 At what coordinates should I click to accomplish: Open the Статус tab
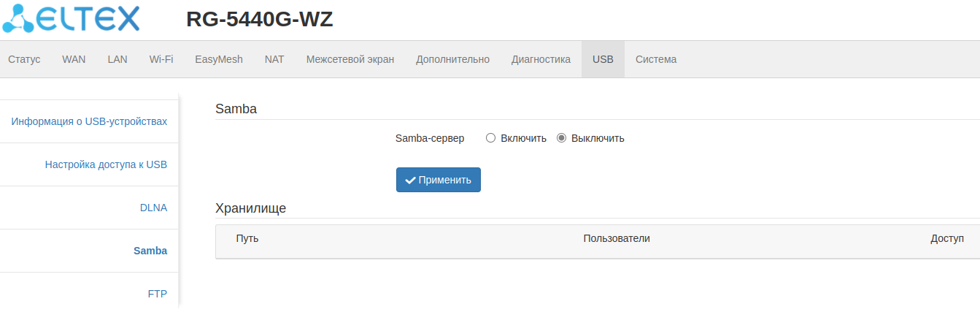tap(24, 59)
